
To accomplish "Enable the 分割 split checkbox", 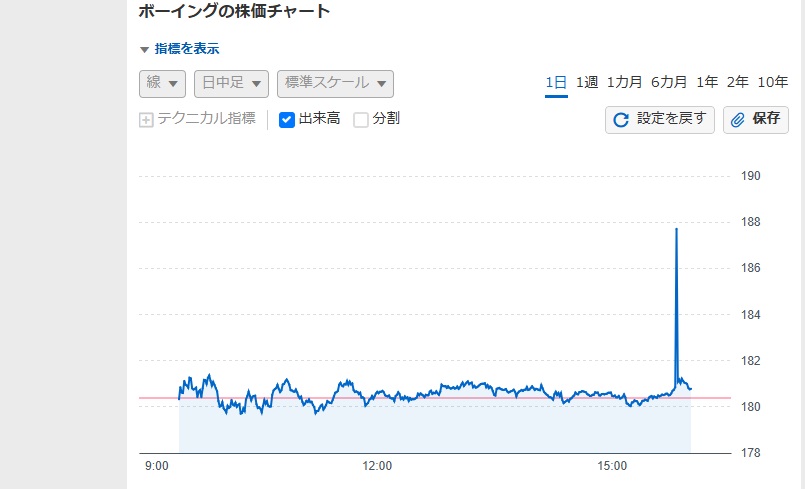I will [361, 120].
